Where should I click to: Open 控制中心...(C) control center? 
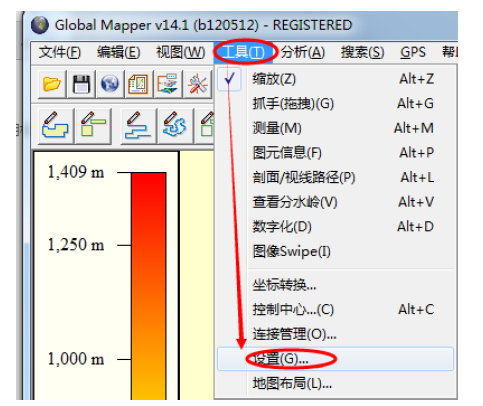click(335, 310)
